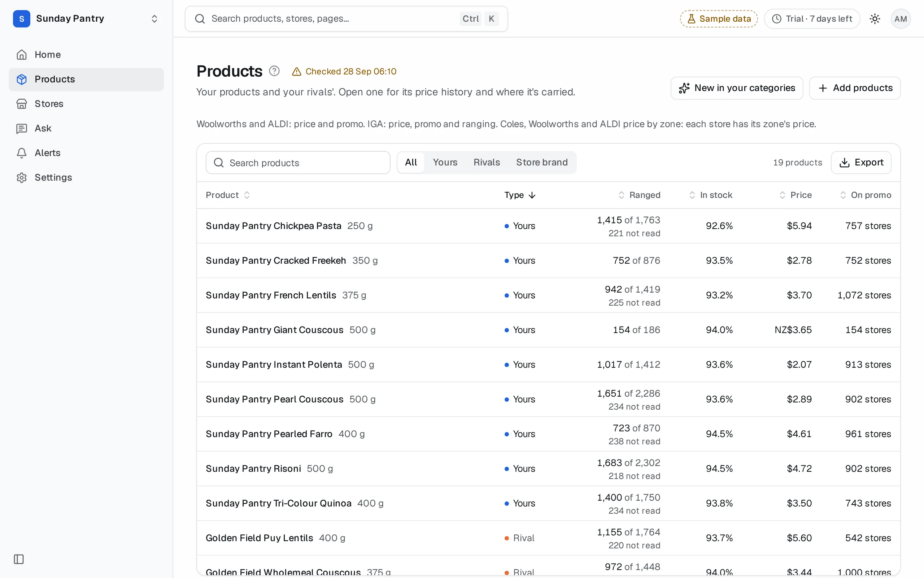Image resolution: width=924 pixels, height=578 pixels.
Task: Open Sunday Pantry Risoni product
Action: click(548, 469)
